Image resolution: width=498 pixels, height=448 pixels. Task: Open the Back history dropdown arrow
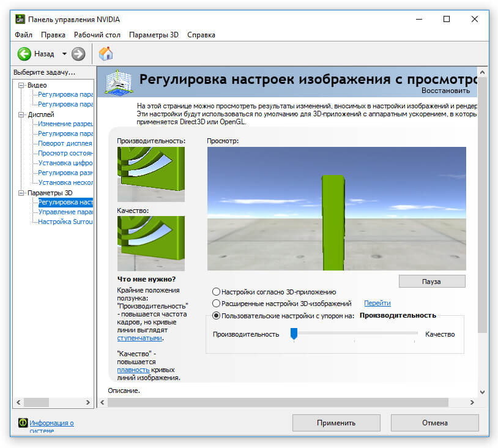(64, 54)
